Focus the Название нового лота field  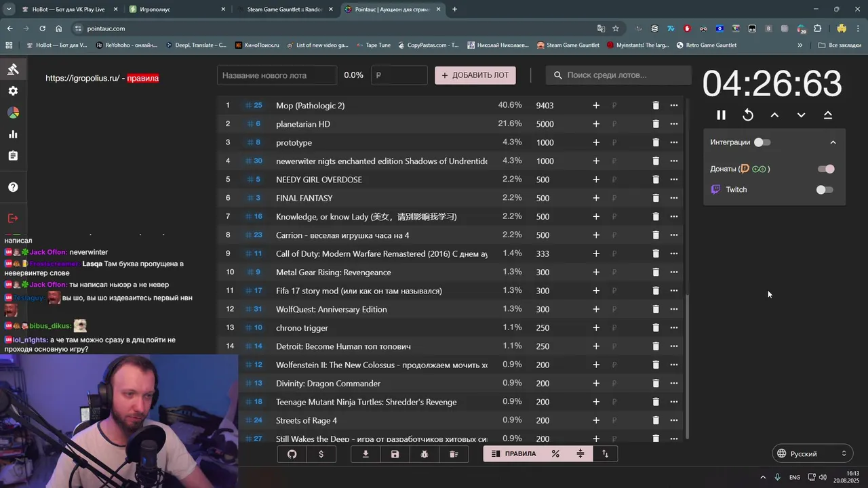[x=277, y=75]
